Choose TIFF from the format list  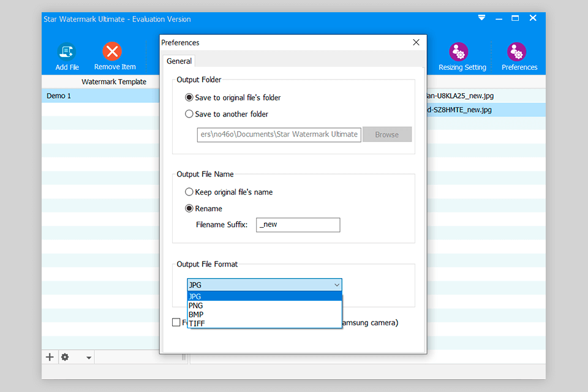click(x=265, y=323)
